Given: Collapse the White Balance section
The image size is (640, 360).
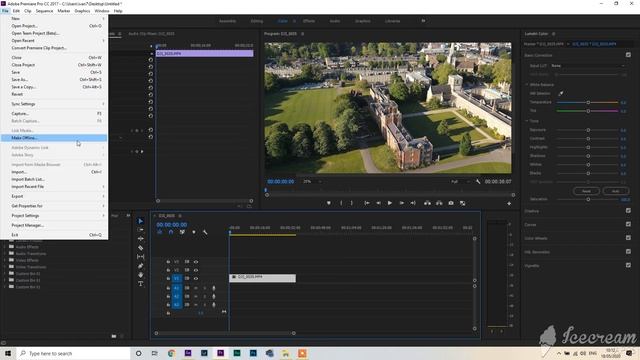Looking at the screenshot, I should [x=527, y=84].
